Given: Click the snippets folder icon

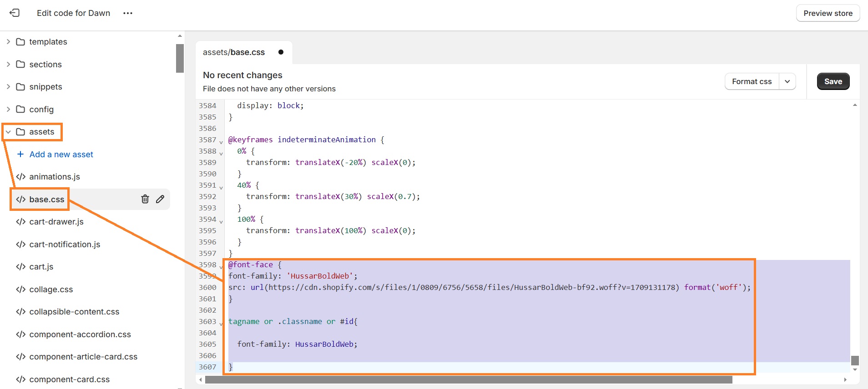Looking at the screenshot, I should (20, 86).
